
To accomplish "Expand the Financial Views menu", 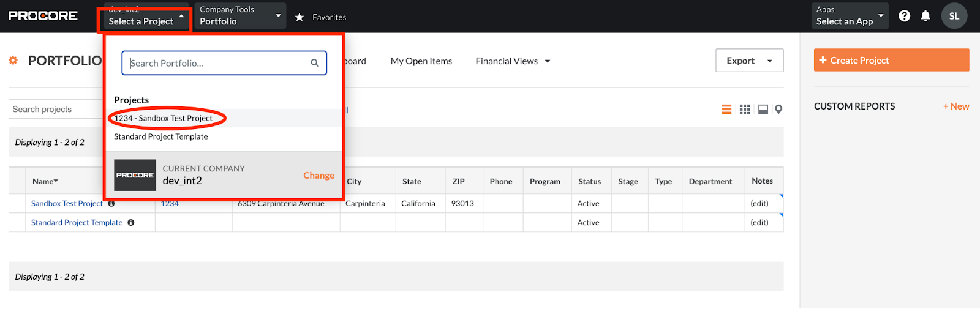I will coord(513,61).
